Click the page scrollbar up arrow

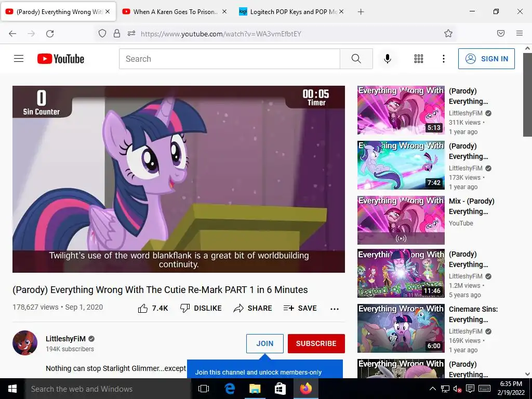point(528,48)
